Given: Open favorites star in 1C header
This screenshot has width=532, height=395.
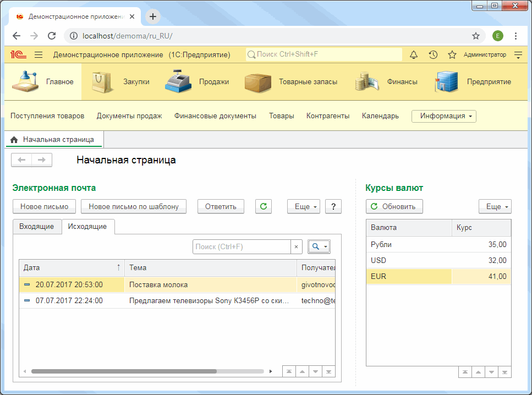Looking at the screenshot, I should click(x=452, y=54).
